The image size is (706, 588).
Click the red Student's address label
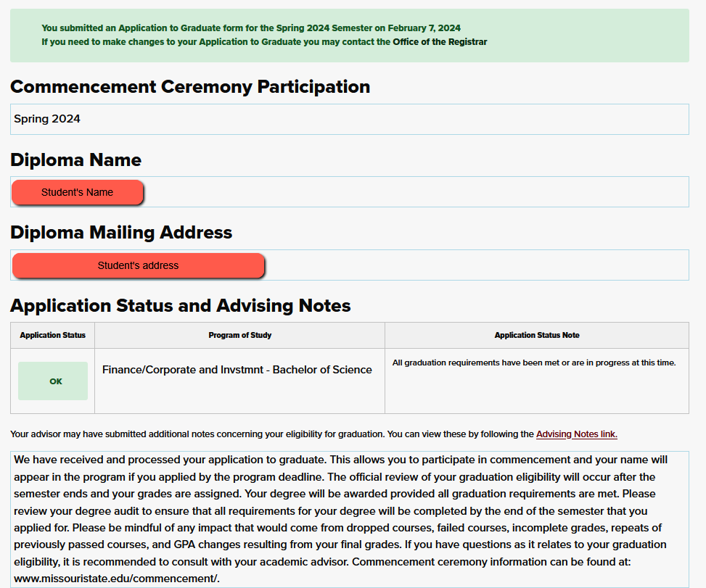138,265
